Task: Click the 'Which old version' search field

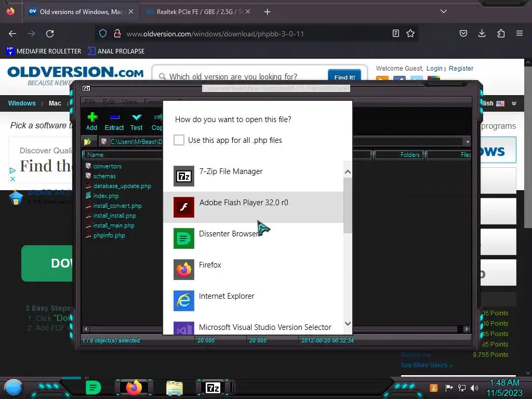Action: 239,77
